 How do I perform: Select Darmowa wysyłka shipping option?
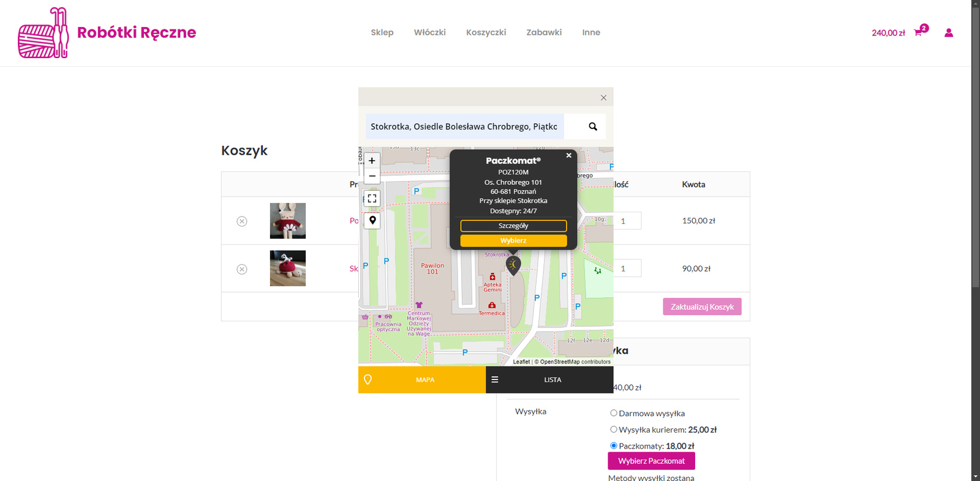point(614,413)
